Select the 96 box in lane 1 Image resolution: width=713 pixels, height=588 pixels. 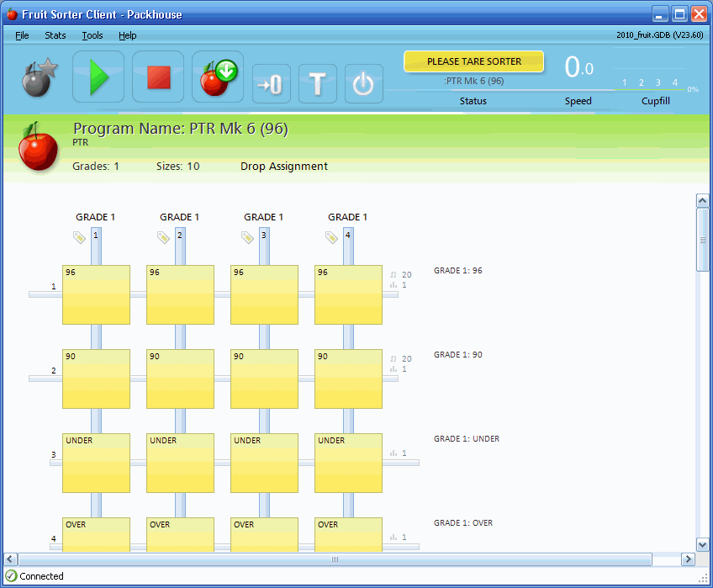pyautogui.click(x=97, y=295)
